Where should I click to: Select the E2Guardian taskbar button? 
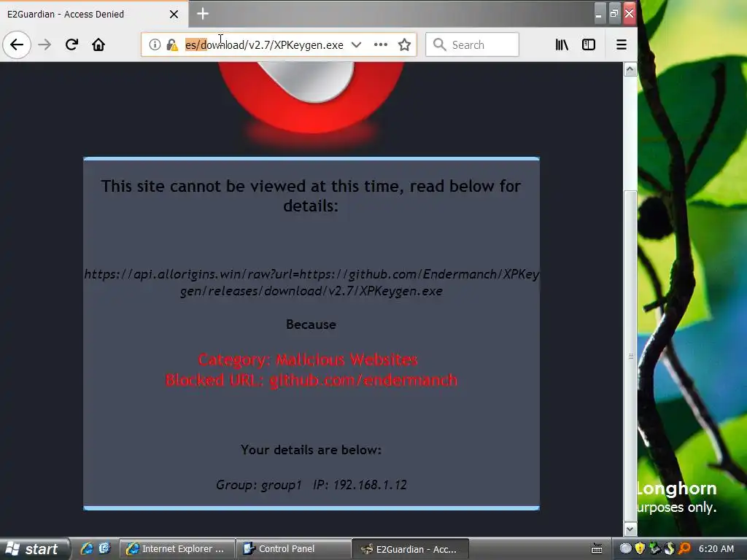click(411, 549)
